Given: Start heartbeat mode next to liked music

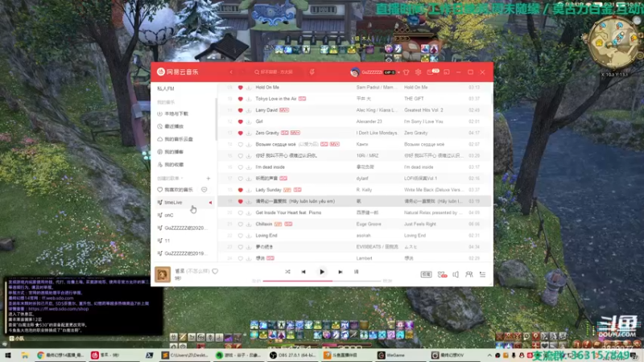Looking at the screenshot, I should 204,190.
